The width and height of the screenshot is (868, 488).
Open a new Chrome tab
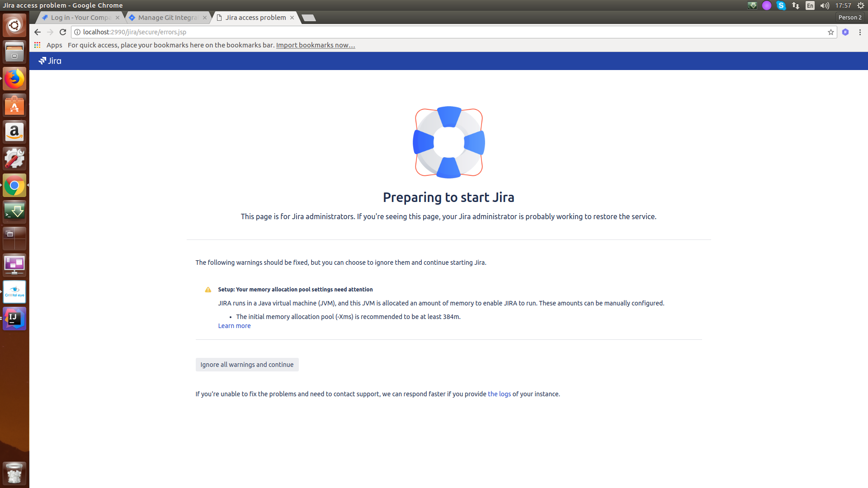click(x=309, y=18)
